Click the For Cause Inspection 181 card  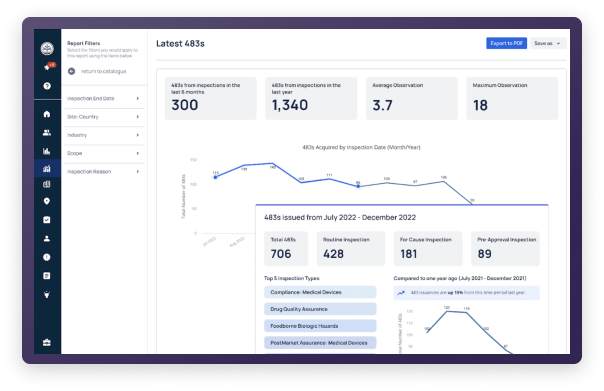(428, 248)
